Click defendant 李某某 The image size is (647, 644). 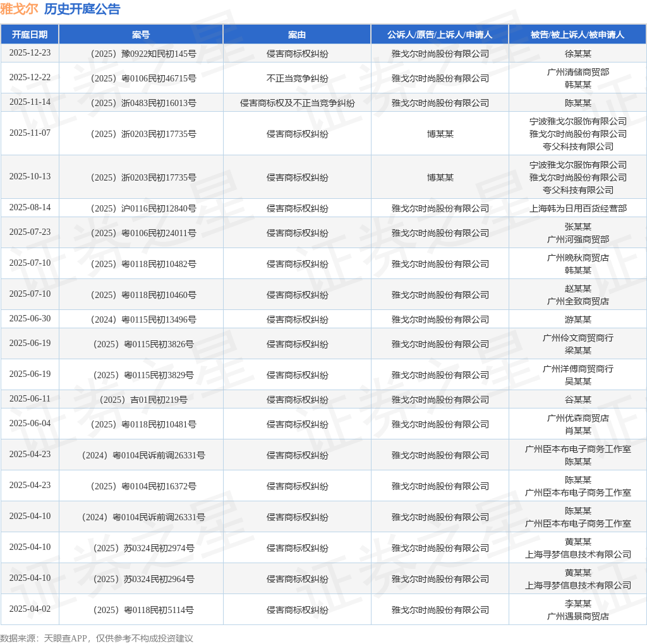point(577,604)
